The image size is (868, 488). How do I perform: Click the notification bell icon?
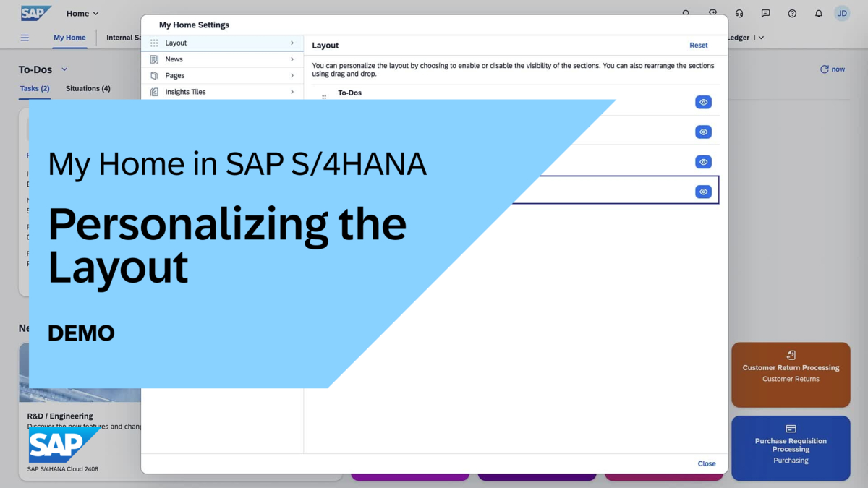818,13
